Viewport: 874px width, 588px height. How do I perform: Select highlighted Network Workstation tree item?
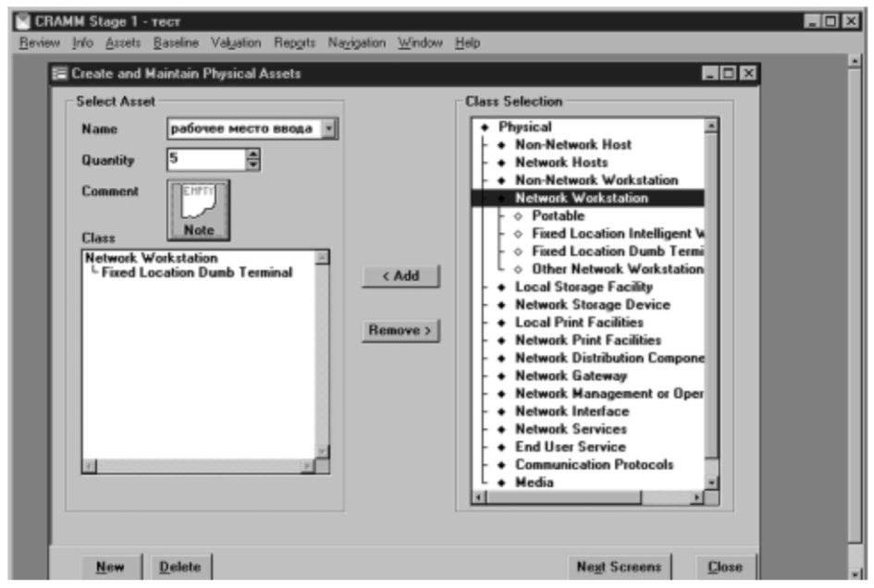tap(582, 199)
